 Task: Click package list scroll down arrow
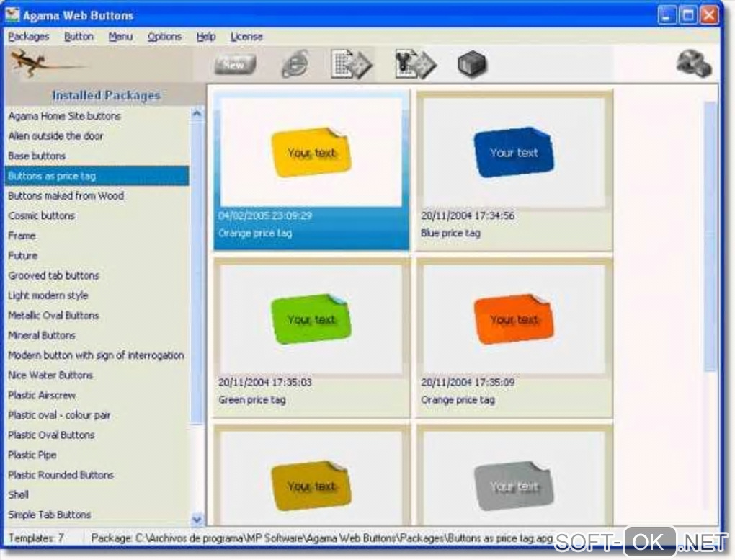pos(197,519)
